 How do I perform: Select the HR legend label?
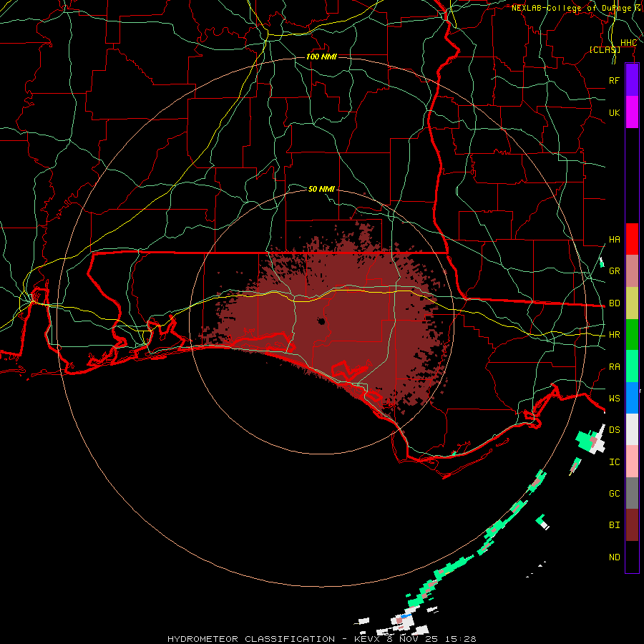click(615, 335)
